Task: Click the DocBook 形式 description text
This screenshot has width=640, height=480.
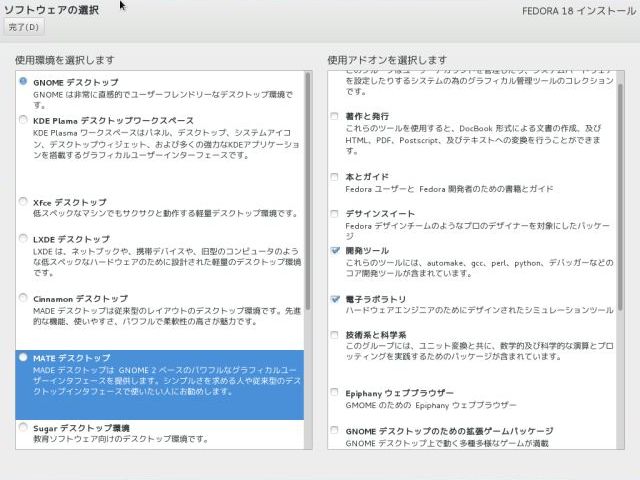Action: tap(473, 139)
